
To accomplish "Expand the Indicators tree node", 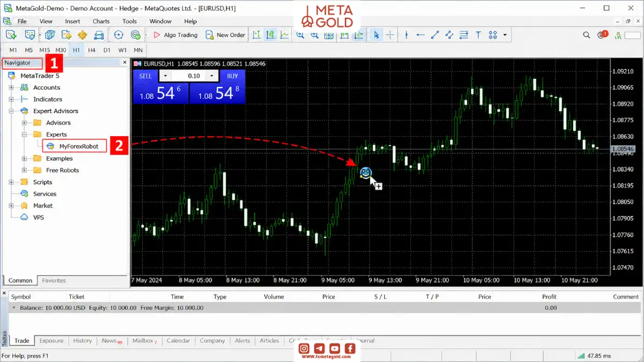I will [x=11, y=99].
